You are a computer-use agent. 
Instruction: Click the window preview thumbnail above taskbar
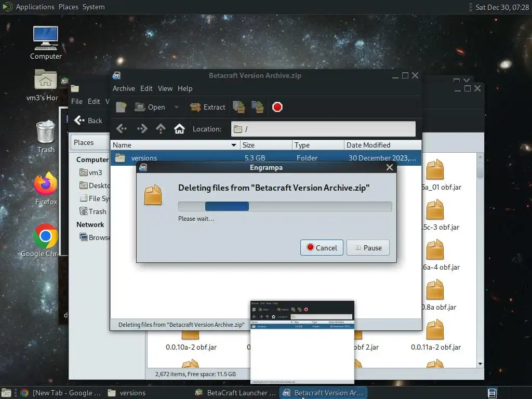(x=302, y=342)
